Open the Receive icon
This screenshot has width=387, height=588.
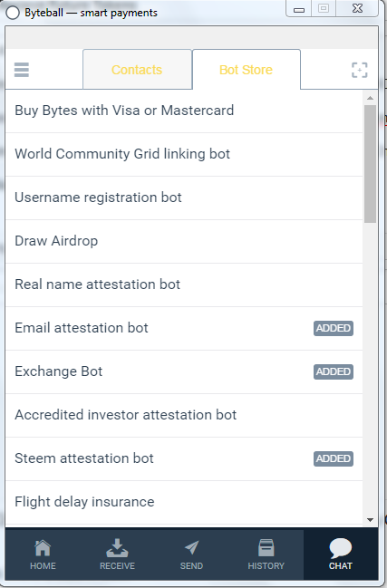(x=117, y=547)
